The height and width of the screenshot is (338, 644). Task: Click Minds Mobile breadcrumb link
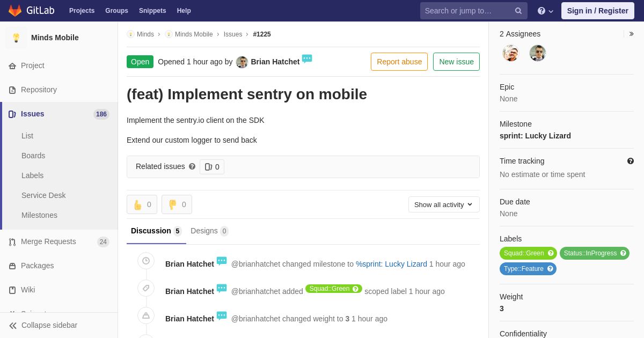(x=194, y=34)
